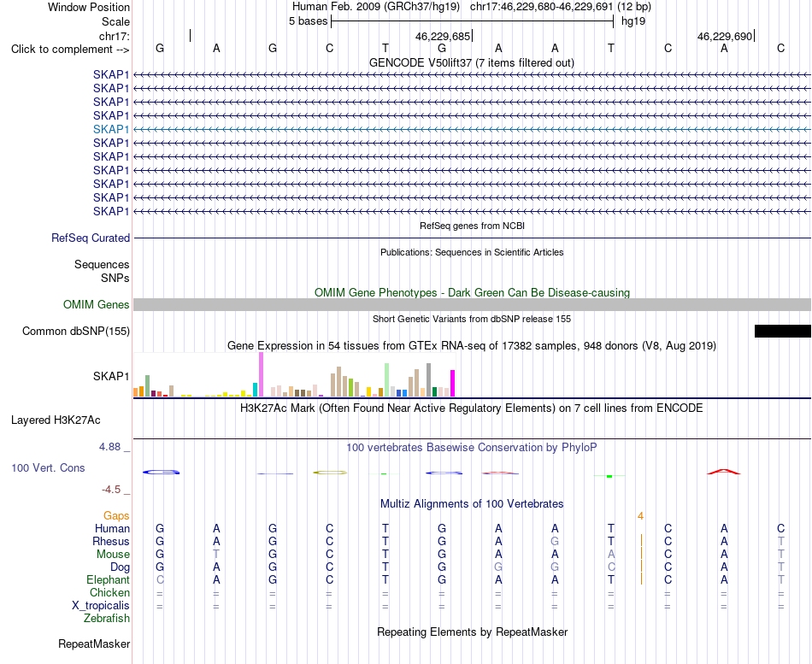Click the Zebrafish species label

pos(107,618)
